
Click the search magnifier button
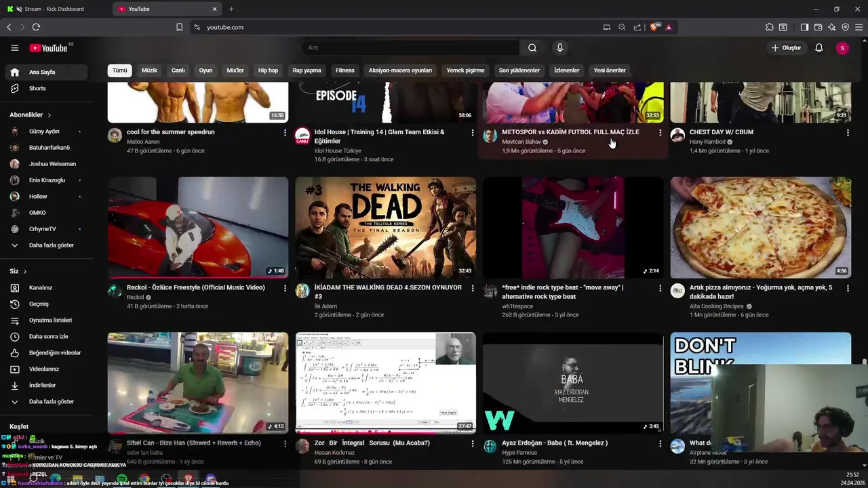pyautogui.click(x=532, y=47)
